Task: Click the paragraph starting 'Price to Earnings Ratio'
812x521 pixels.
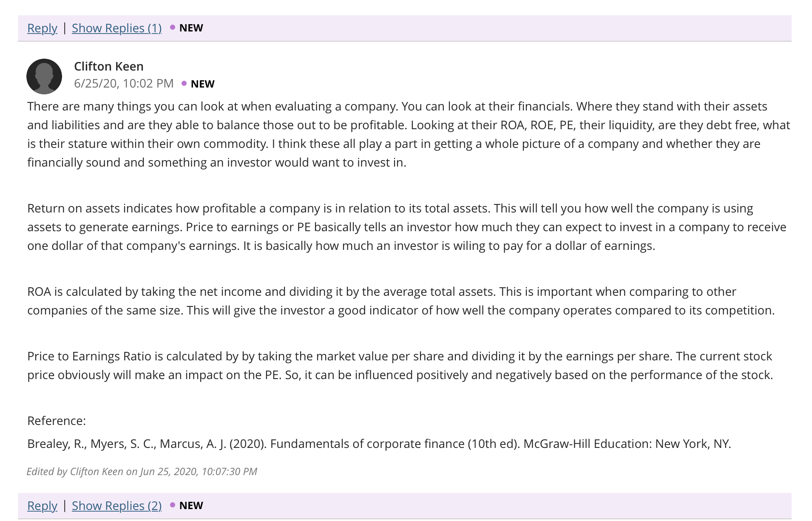Action: [400, 365]
